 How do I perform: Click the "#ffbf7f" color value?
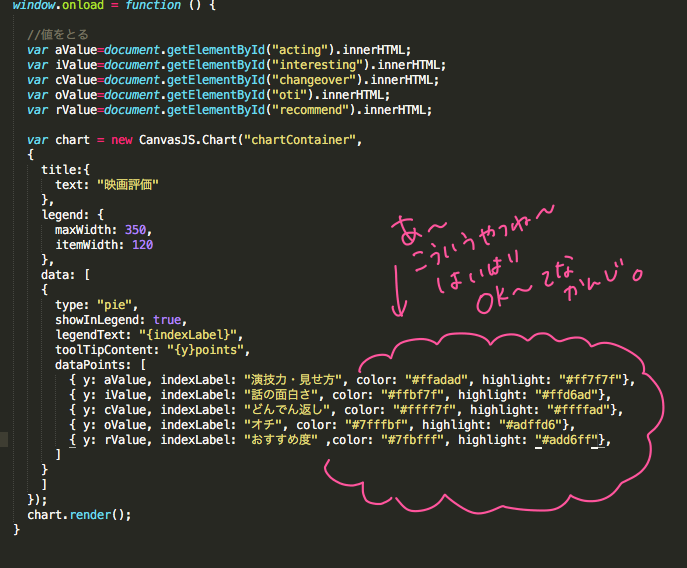[412, 394]
